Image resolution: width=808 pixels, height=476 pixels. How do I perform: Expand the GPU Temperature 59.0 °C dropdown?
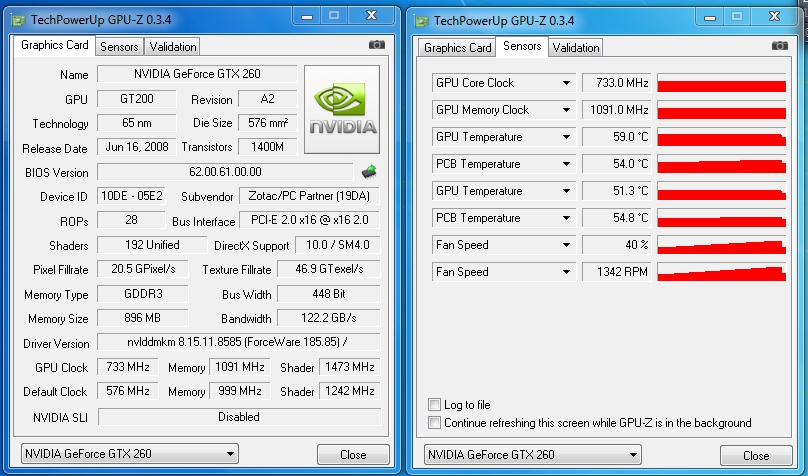tap(566, 137)
